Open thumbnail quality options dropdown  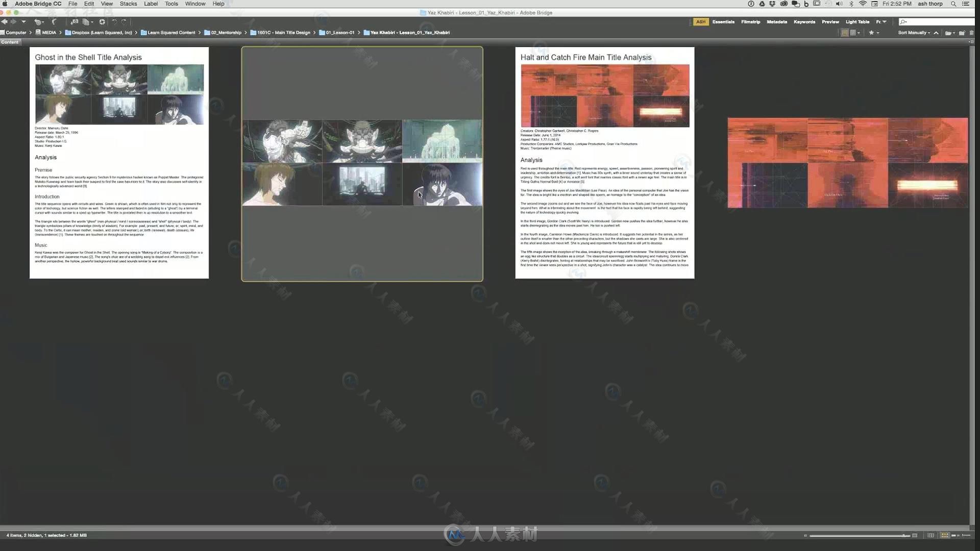click(x=855, y=33)
